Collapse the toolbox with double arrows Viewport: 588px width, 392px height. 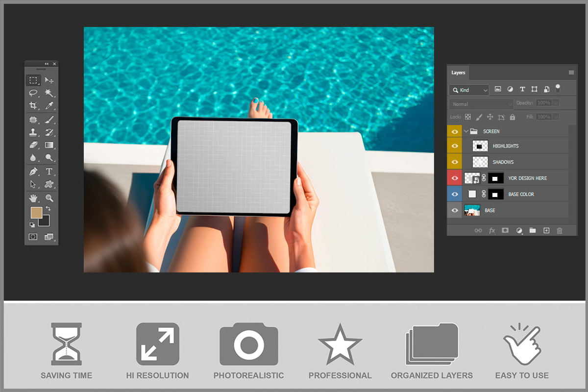point(47,64)
